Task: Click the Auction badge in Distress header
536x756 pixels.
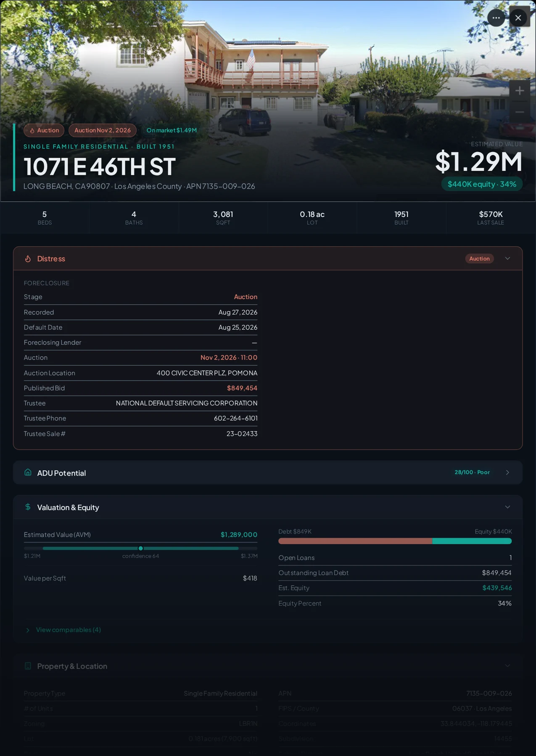Action: 479,259
